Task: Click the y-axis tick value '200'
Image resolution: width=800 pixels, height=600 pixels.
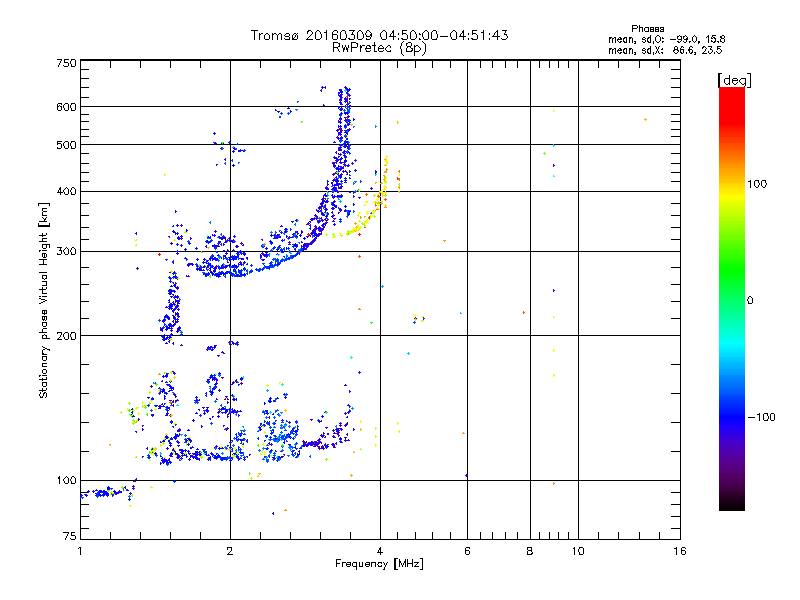Action: point(66,336)
